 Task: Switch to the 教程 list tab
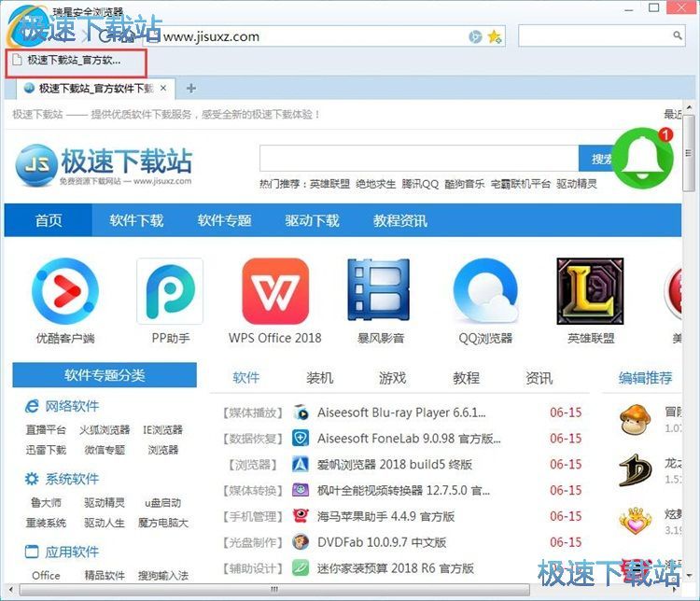(x=466, y=378)
